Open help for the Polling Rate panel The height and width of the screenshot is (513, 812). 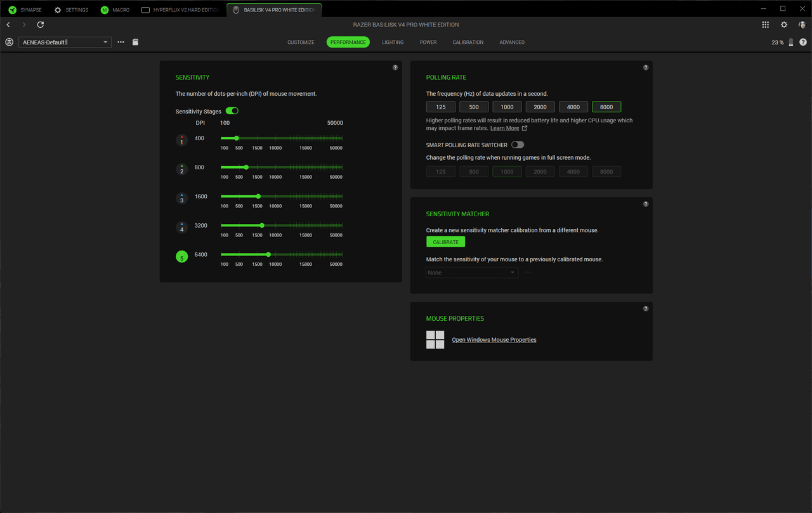(646, 67)
